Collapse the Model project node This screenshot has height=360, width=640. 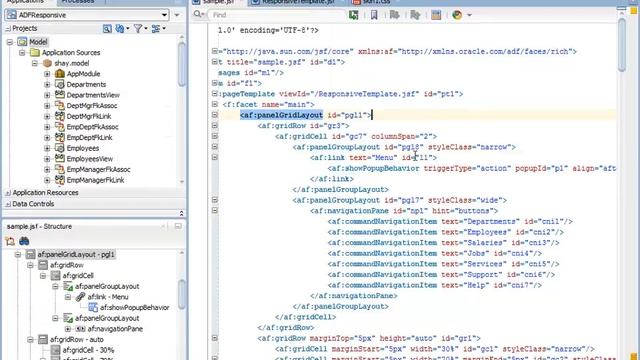click(x=10, y=42)
